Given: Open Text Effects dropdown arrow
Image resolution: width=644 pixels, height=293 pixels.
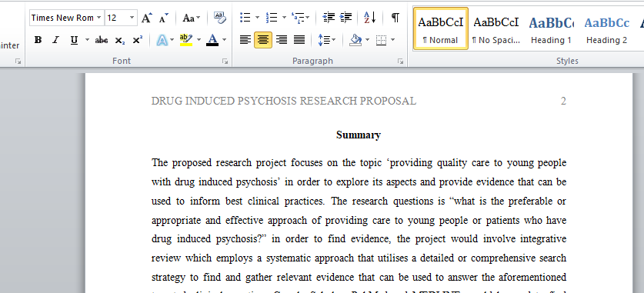Looking at the screenshot, I should click(x=172, y=40).
